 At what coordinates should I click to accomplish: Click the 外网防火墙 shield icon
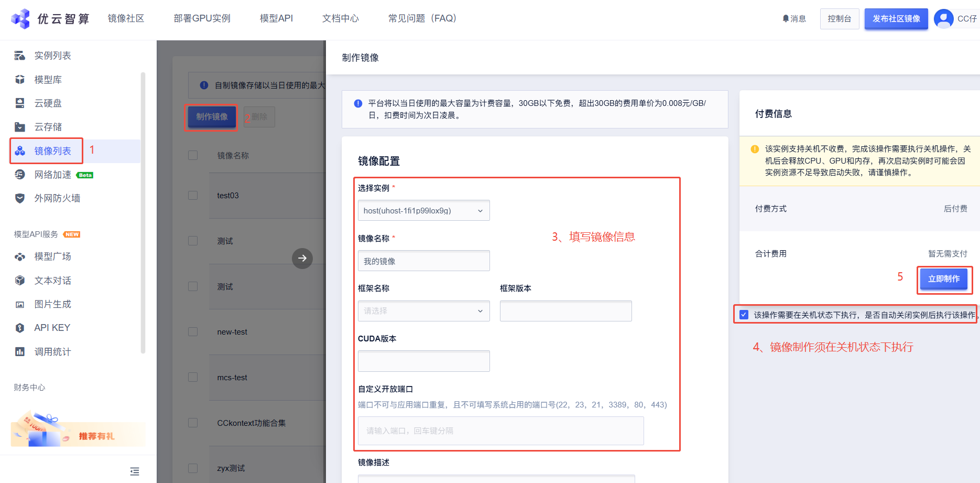[20, 198]
